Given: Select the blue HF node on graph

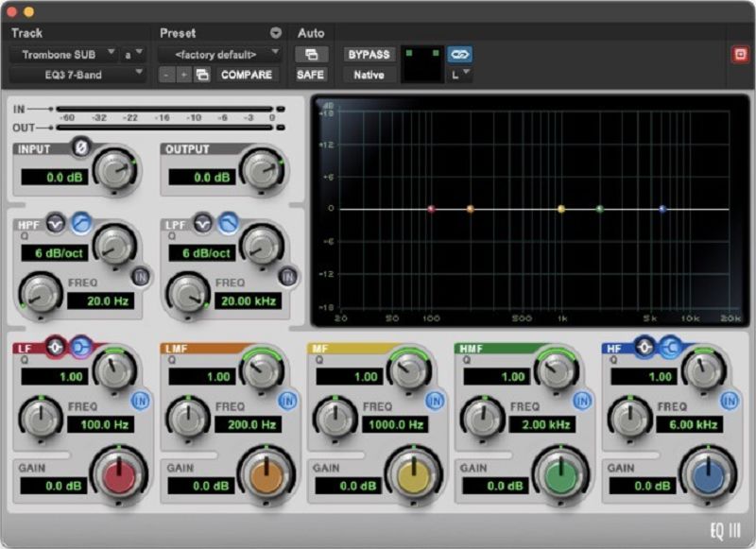Looking at the screenshot, I should [x=662, y=209].
